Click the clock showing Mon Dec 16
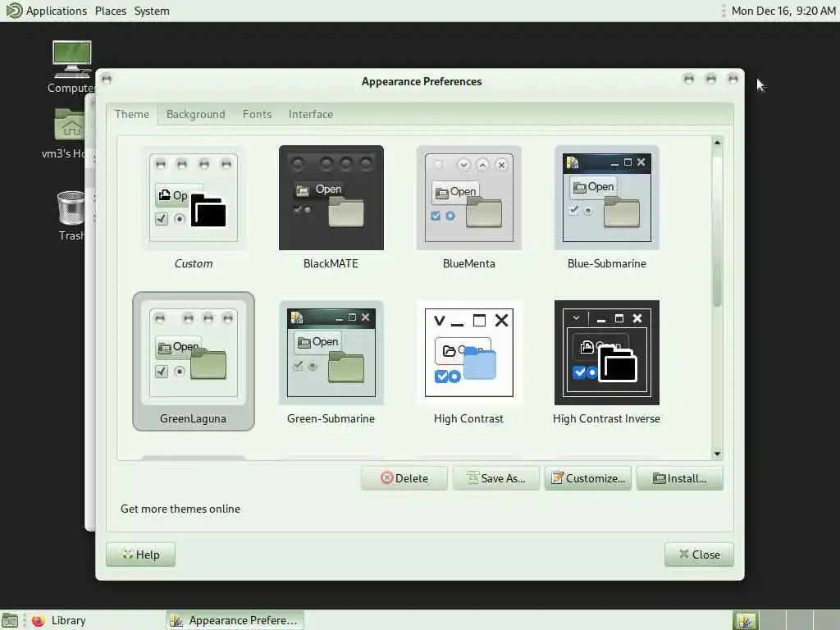The width and height of the screenshot is (840, 630). click(x=783, y=11)
